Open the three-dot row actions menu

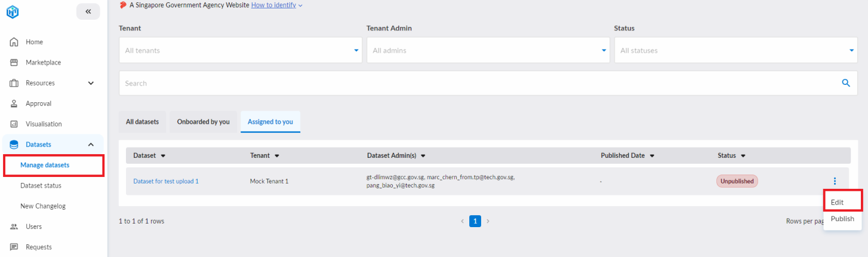(x=835, y=181)
